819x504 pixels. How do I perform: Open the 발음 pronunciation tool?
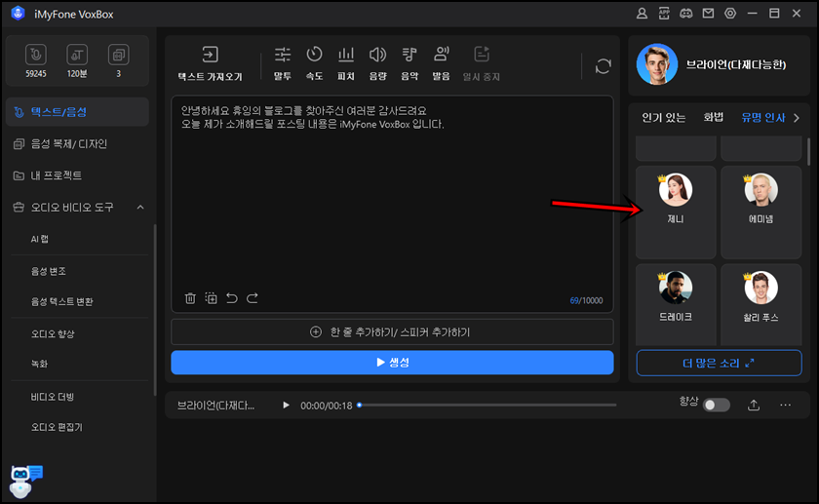(442, 55)
